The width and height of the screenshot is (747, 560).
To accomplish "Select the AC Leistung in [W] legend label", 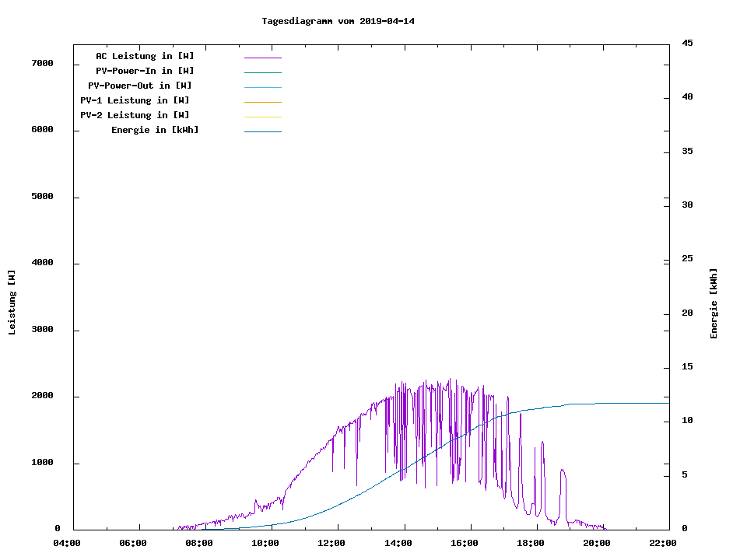I will click(145, 56).
